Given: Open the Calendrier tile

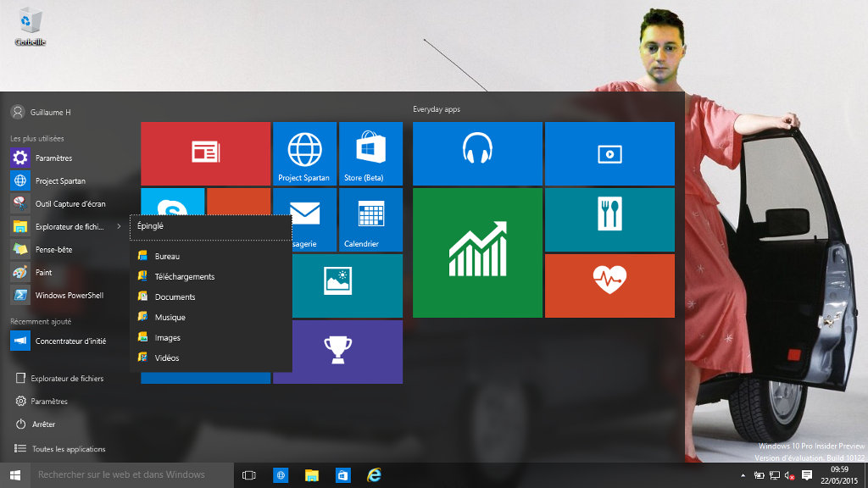Looking at the screenshot, I should [370, 219].
